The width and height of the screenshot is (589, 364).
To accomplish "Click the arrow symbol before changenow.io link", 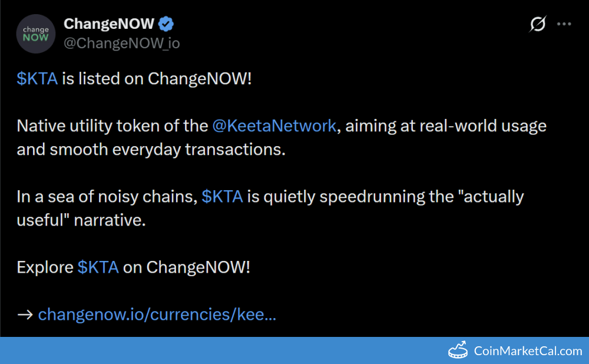I will tap(25, 315).
